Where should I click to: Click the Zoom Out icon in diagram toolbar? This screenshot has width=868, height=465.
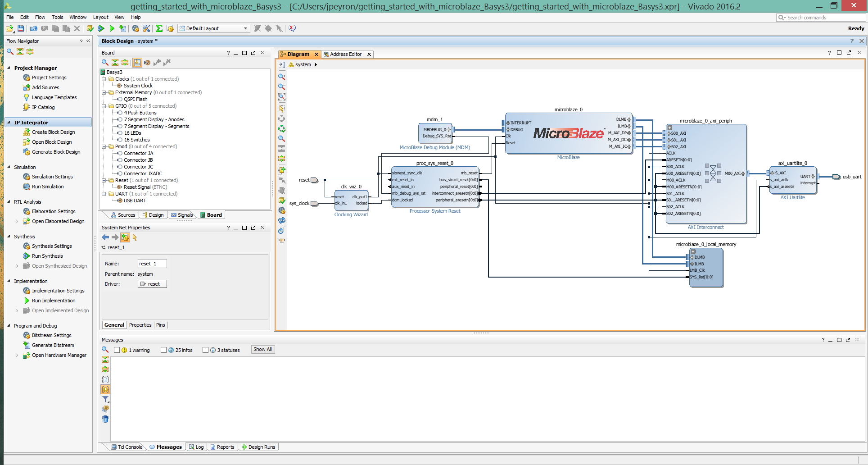point(282,87)
